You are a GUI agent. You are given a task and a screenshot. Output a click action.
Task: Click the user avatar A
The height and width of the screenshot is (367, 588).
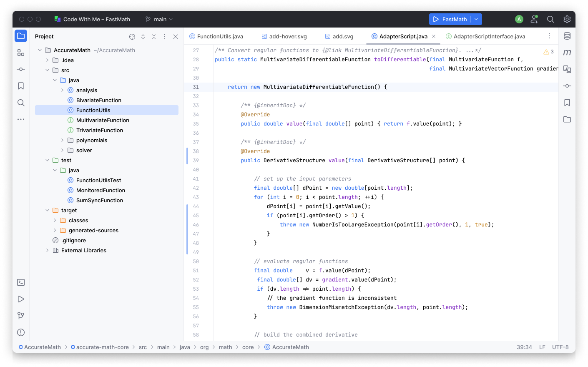[x=519, y=19]
